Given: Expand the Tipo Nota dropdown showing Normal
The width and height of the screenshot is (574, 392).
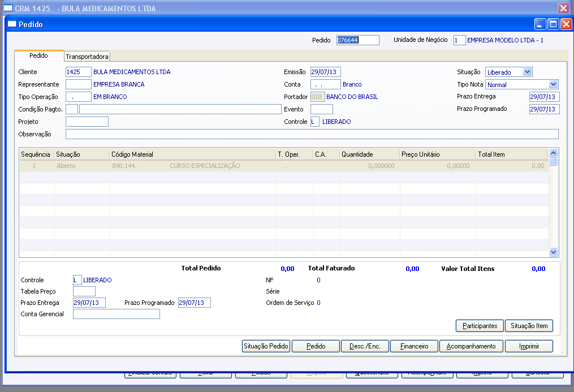Looking at the screenshot, I should point(553,84).
